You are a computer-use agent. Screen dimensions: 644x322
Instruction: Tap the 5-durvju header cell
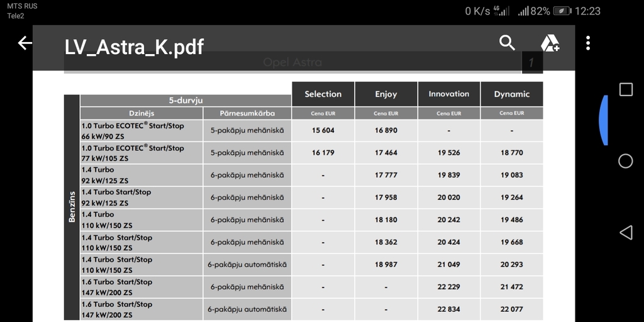[x=186, y=101]
